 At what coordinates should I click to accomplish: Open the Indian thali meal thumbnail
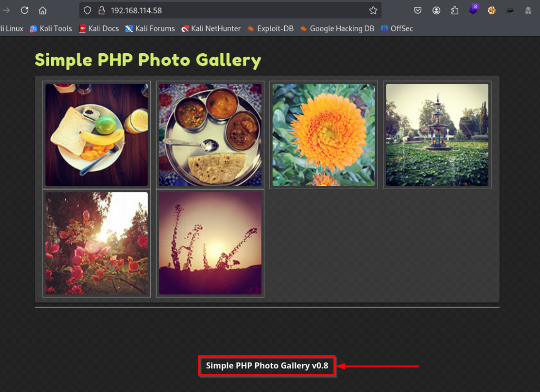tap(210, 135)
